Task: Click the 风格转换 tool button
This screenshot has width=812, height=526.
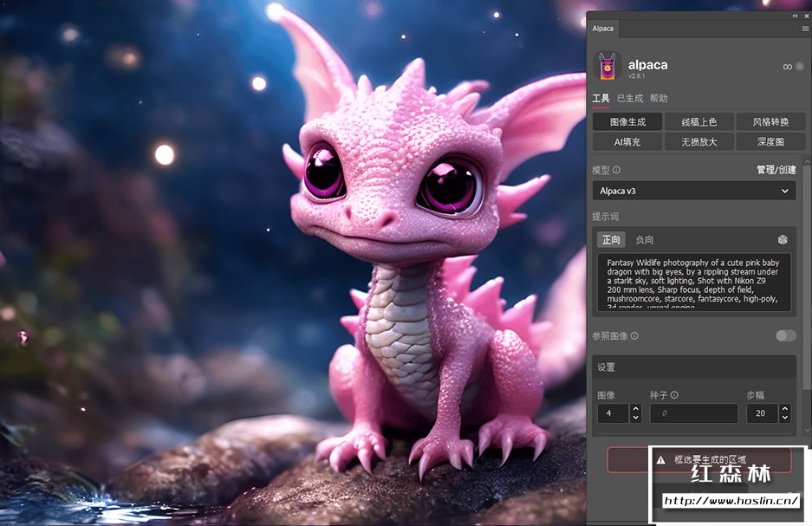Action: tap(770, 122)
